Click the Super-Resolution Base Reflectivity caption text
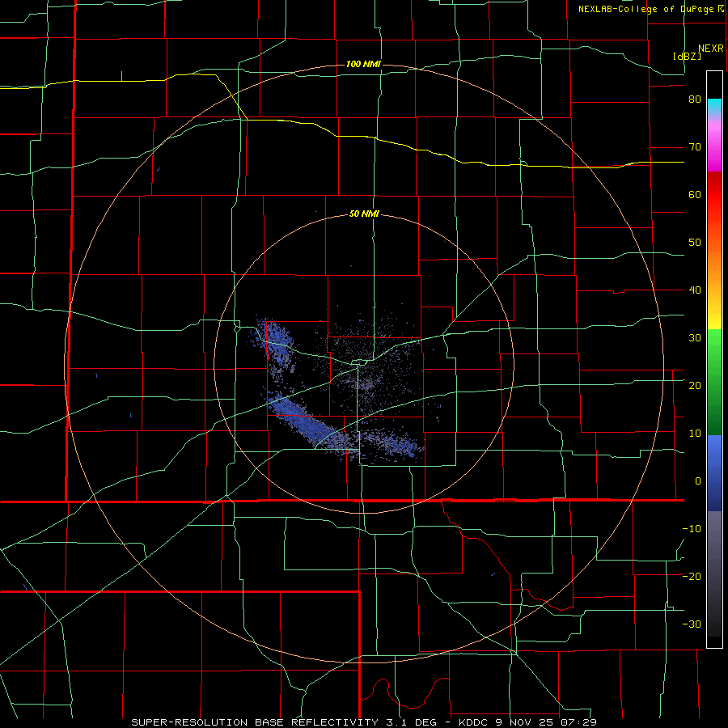 (364, 722)
